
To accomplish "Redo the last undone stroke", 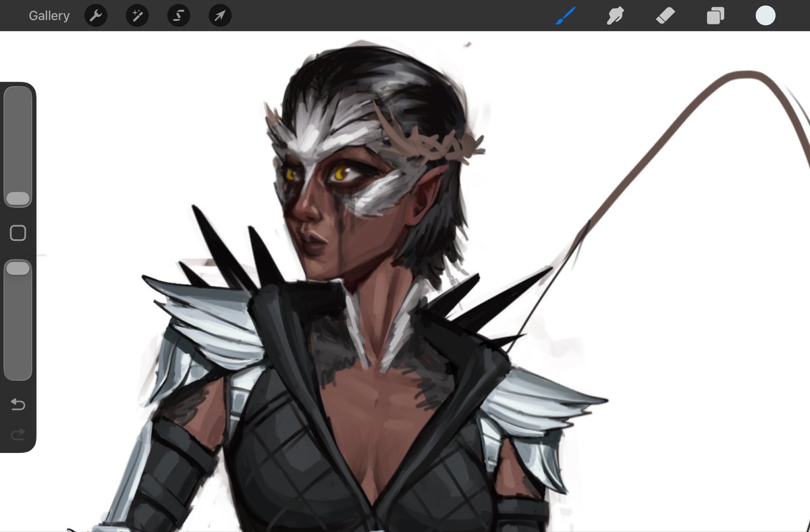I will point(18,433).
